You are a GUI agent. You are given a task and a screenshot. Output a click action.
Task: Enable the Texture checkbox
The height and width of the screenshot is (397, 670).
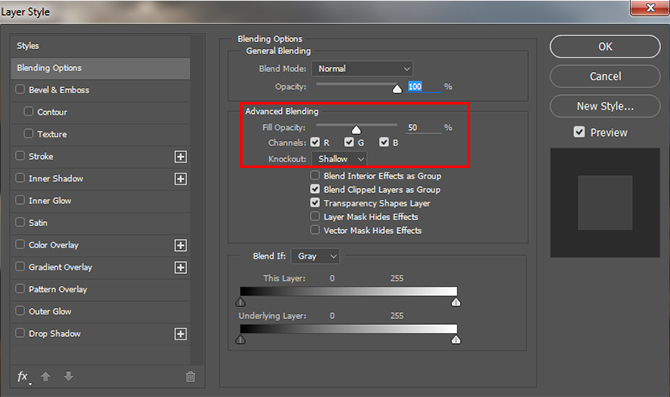pos(28,134)
